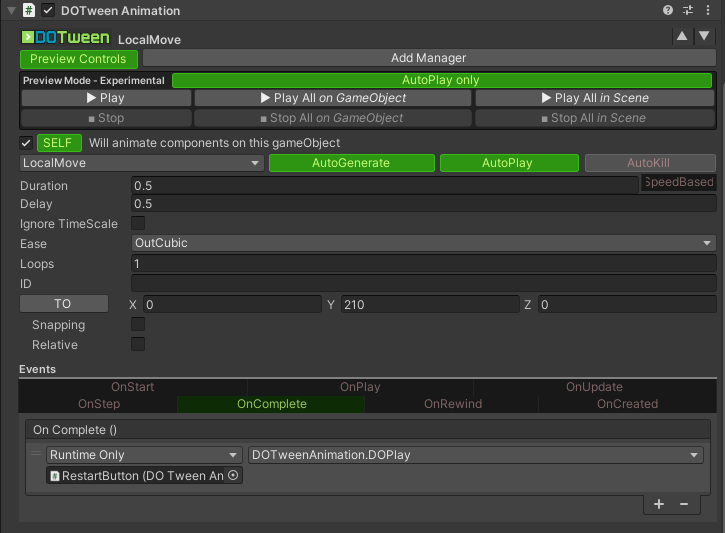Click Play All on GameObject

[333, 98]
